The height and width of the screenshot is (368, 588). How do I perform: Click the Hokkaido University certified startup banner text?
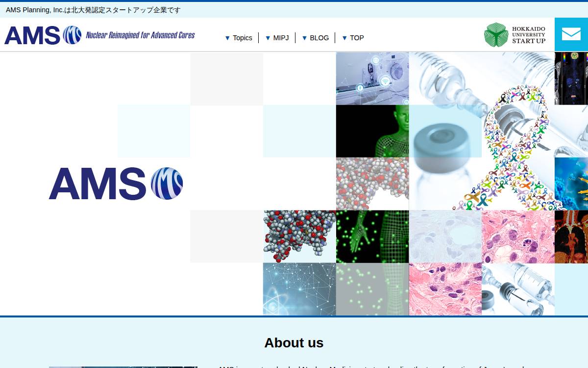coord(93,10)
